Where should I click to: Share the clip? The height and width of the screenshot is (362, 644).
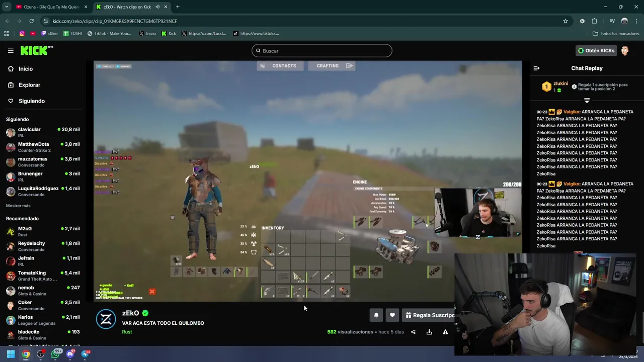[x=413, y=332]
